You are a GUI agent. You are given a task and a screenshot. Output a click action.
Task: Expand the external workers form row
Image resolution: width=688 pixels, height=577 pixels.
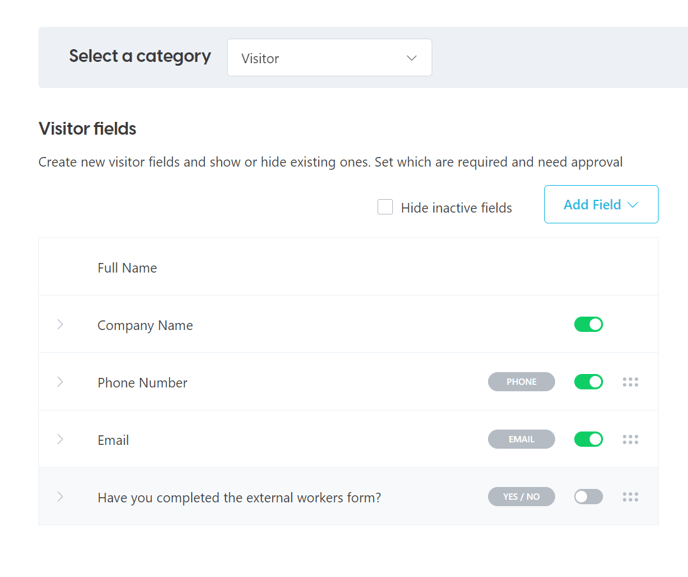pos(60,497)
